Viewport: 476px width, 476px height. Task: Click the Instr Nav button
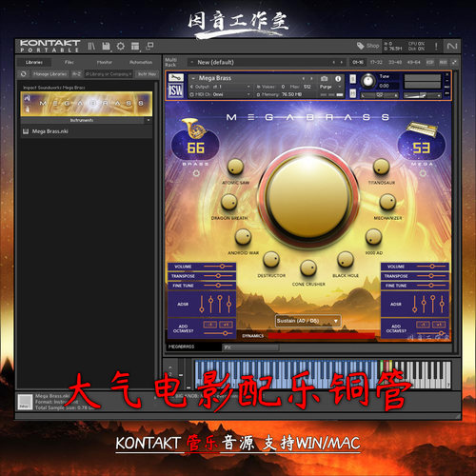pyautogui.click(x=147, y=74)
